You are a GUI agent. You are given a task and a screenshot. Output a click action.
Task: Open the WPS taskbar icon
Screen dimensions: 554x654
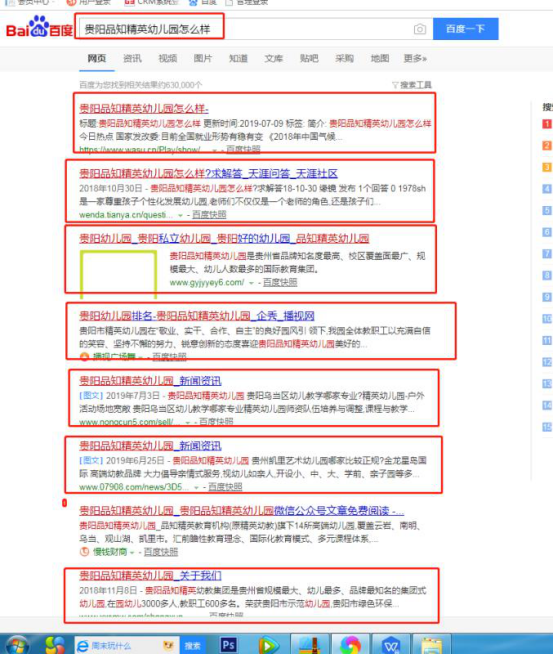pos(390,646)
